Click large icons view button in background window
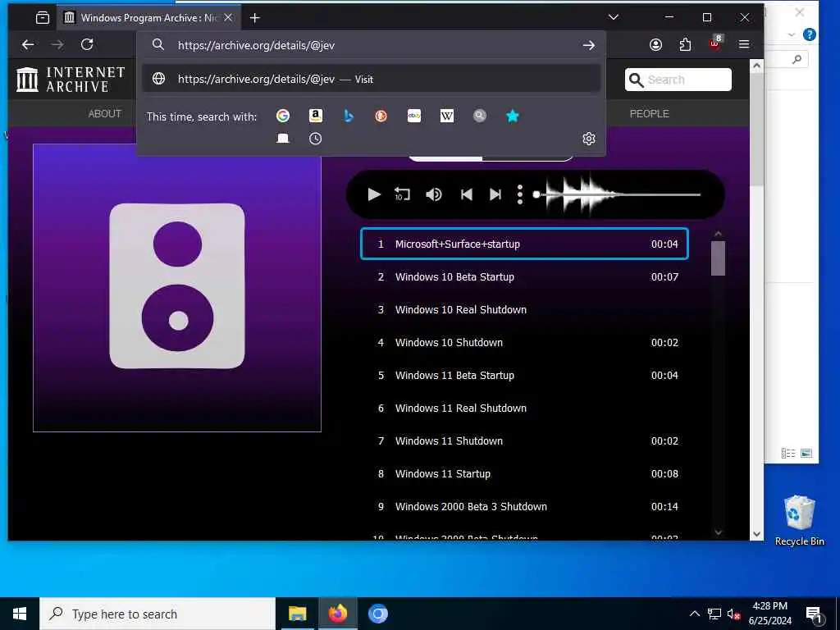The image size is (840, 630). 806,453
